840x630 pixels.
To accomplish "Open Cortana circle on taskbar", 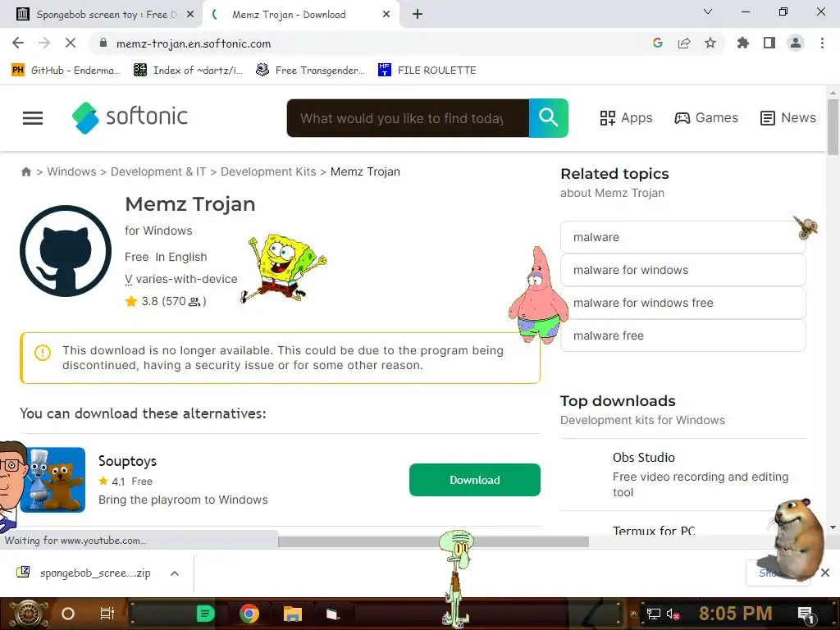I will [68, 614].
